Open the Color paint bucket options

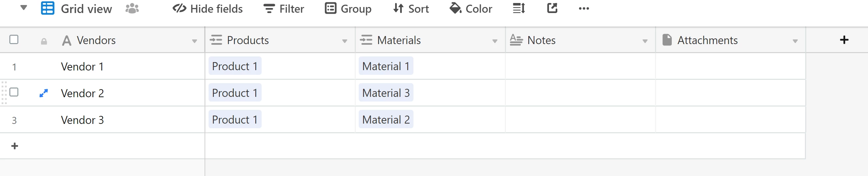(471, 9)
